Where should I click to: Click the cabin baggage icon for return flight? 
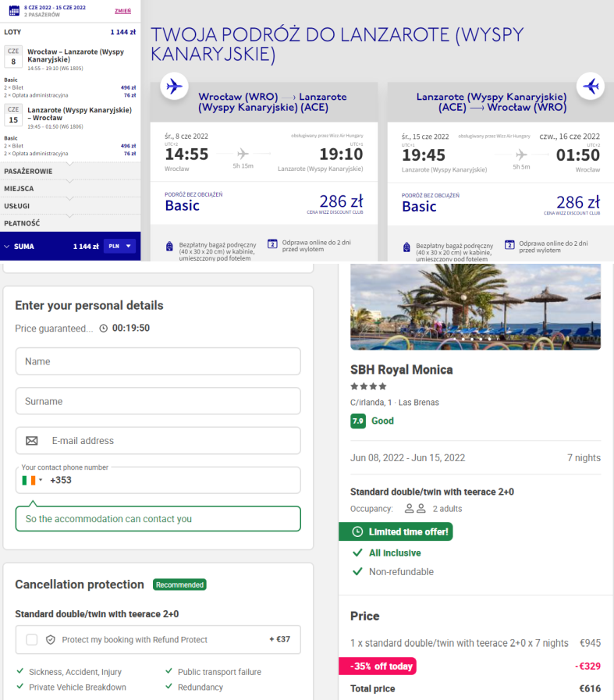pos(406,247)
